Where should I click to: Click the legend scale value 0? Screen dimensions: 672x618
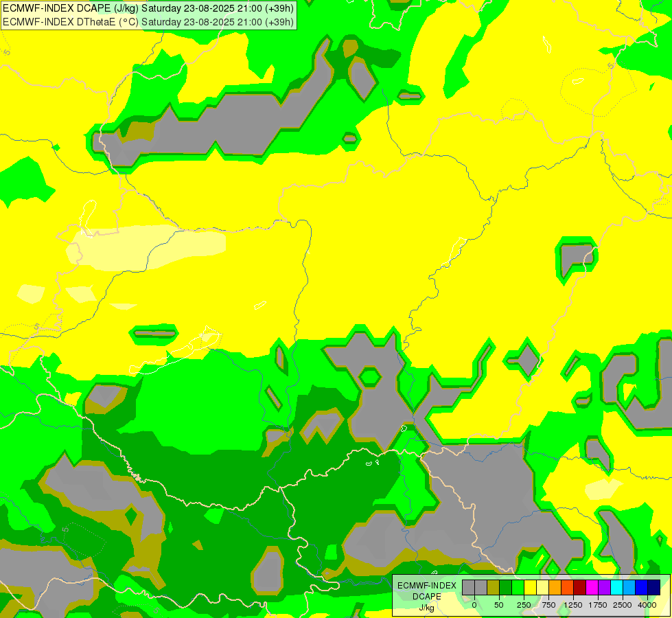474,605
